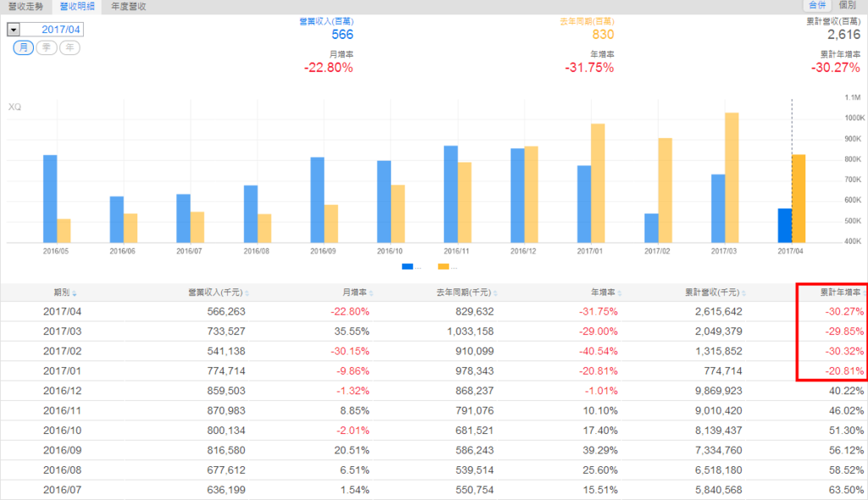Select the 2016/09 period cell in the table
This screenshot has width=868, height=500.
(x=62, y=451)
